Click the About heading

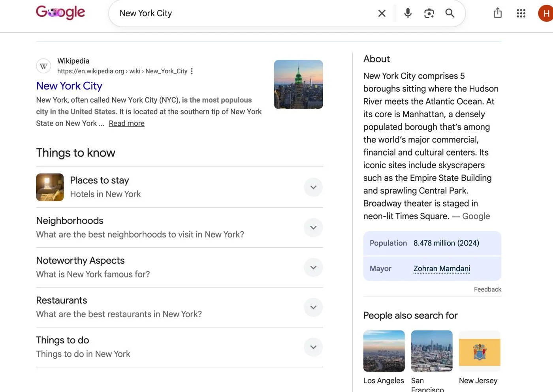[376, 59]
